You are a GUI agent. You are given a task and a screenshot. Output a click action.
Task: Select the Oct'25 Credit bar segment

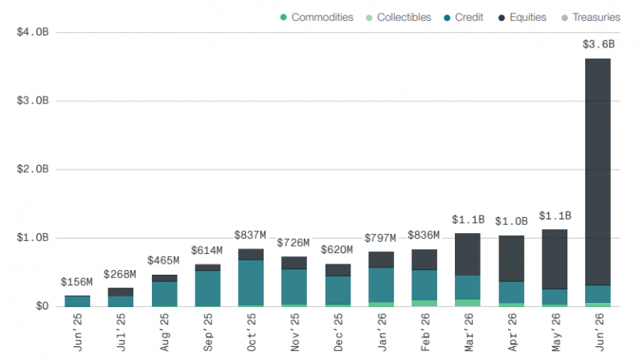pyautogui.click(x=251, y=282)
